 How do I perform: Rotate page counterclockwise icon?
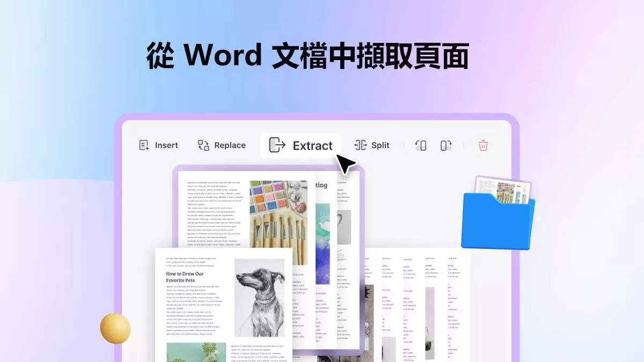click(x=421, y=145)
